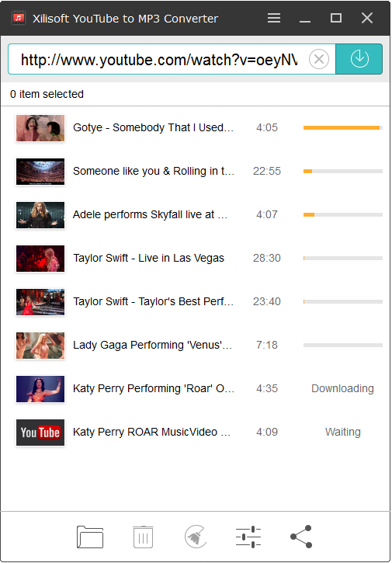Click Taylor Swift Live in Las Vegas thumbnail
This screenshot has width=392, height=563.
pos(40,259)
